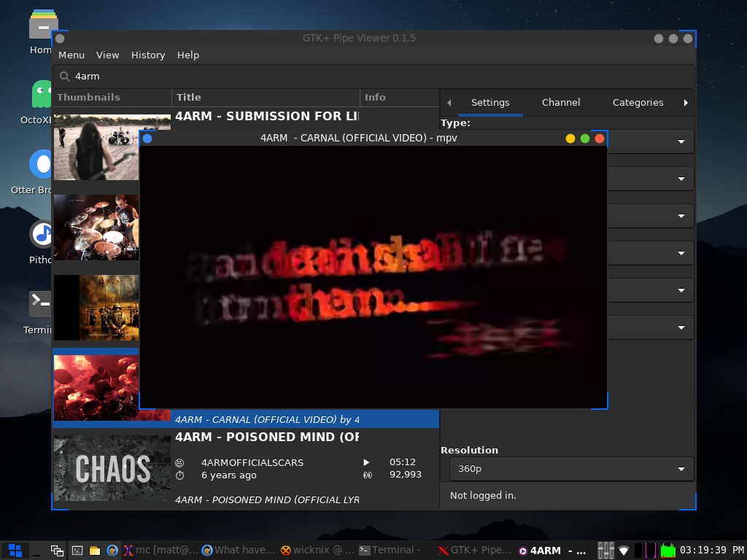Select the album-art soldiers thumbnail

[96, 308]
